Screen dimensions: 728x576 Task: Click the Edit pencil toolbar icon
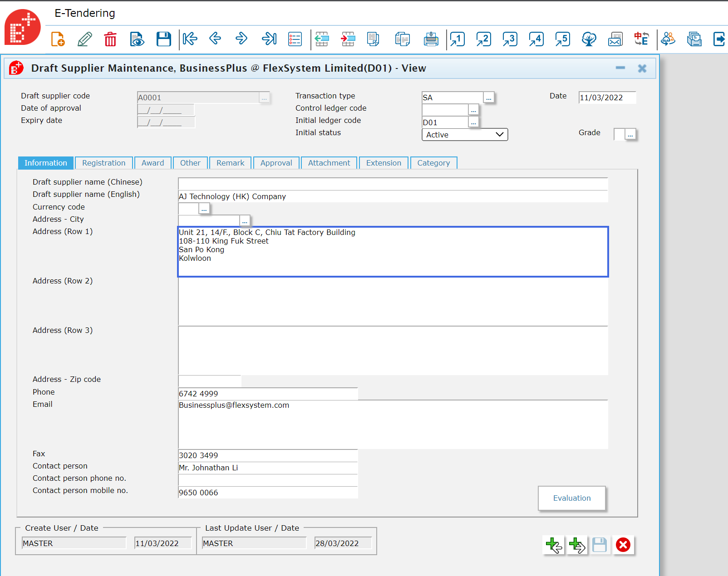(85, 39)
